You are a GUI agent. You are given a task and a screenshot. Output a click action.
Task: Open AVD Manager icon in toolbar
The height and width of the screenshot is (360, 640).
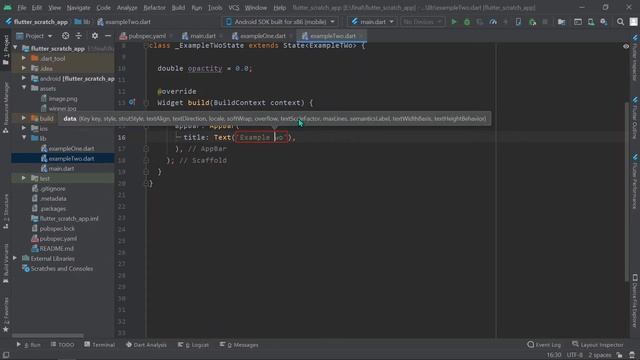point(591,22)
